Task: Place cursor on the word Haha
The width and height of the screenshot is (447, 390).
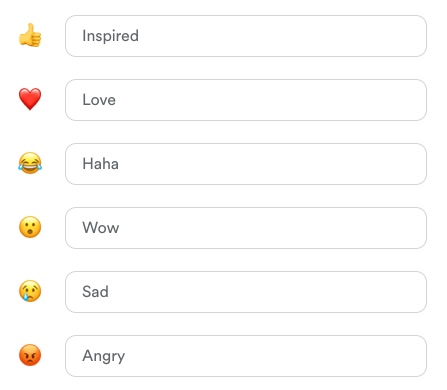Action: 100,164
